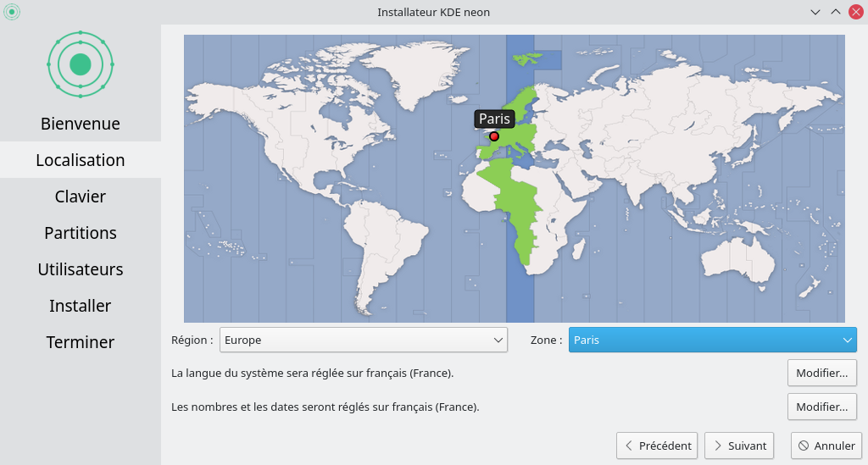Cancel installation with Annuler button

(826, 446)
